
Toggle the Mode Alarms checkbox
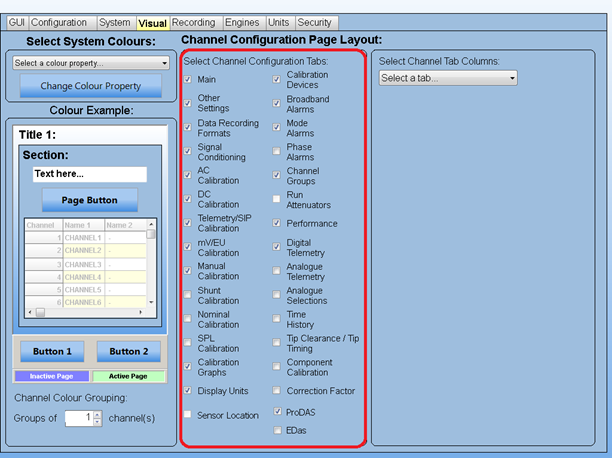pyautogui.click(x=277, y=127)
